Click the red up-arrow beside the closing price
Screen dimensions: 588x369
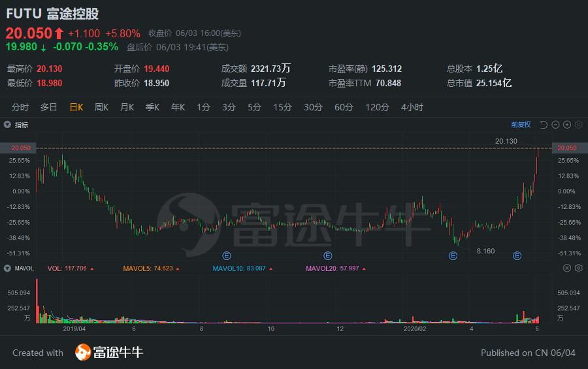coord(59,33)
